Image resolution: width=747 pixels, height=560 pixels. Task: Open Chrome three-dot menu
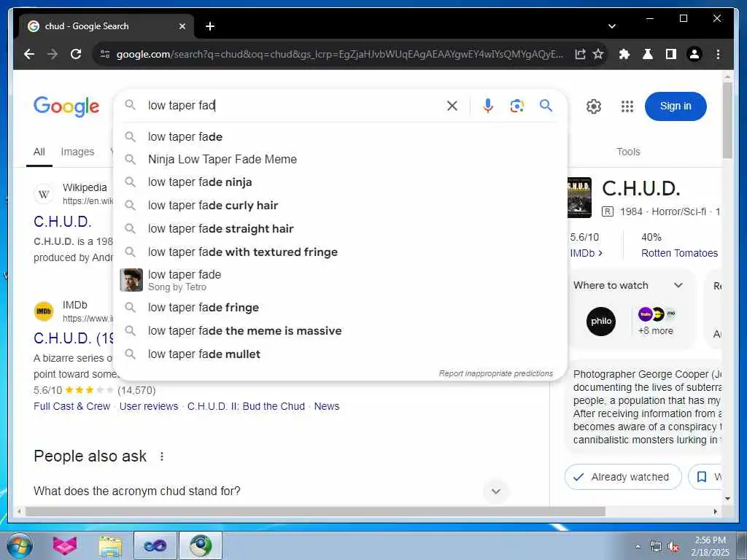point(718,54)
